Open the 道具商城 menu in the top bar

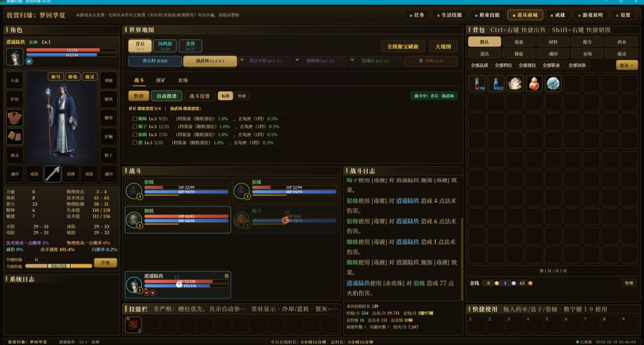(x=525, y=15)
